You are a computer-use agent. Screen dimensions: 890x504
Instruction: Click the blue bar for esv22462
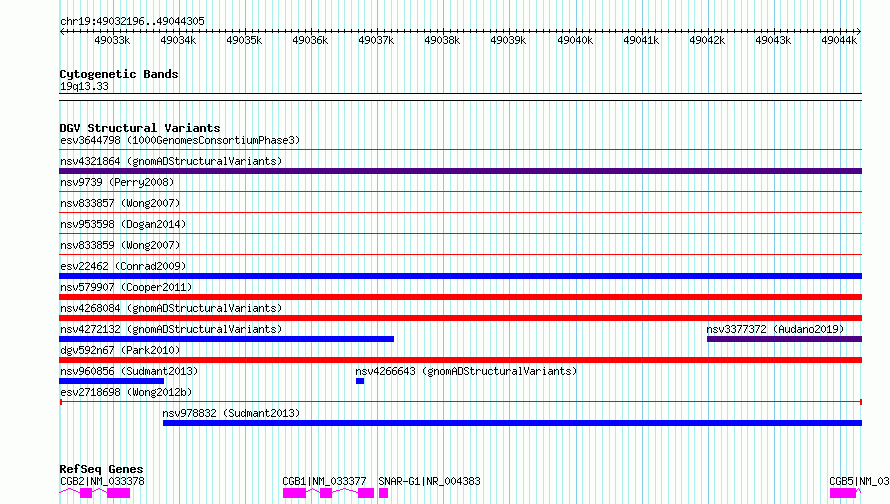point(460,276)
